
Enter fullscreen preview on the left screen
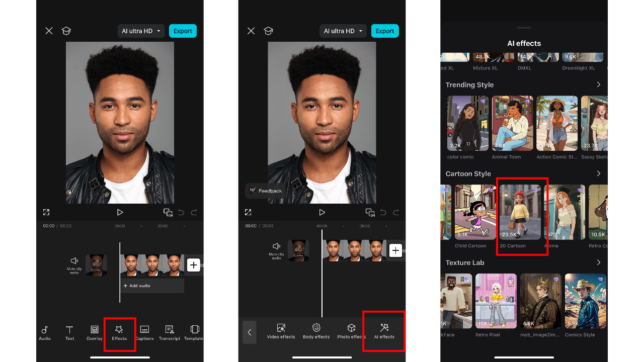click(46, 212)
